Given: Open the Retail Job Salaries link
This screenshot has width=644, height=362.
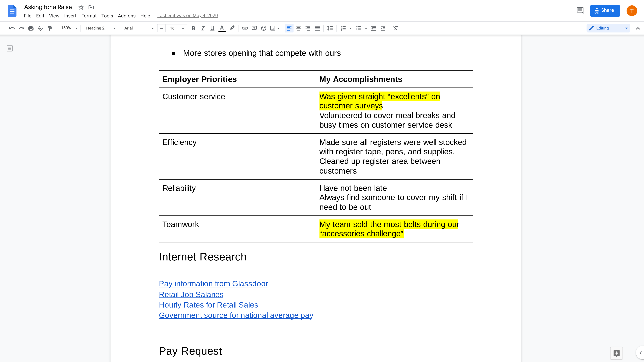Looking at the screenshot, I should pyautogui.click(x=191, y=294).
